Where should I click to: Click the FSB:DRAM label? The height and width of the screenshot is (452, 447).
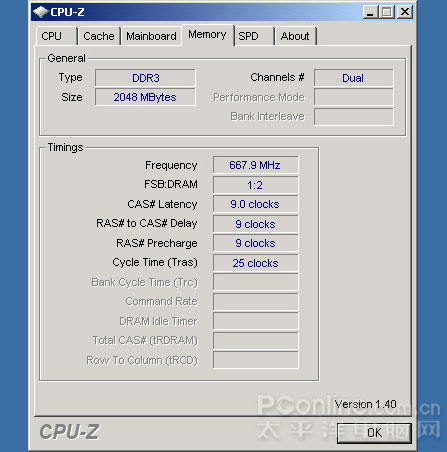click(x=171, y=184)
